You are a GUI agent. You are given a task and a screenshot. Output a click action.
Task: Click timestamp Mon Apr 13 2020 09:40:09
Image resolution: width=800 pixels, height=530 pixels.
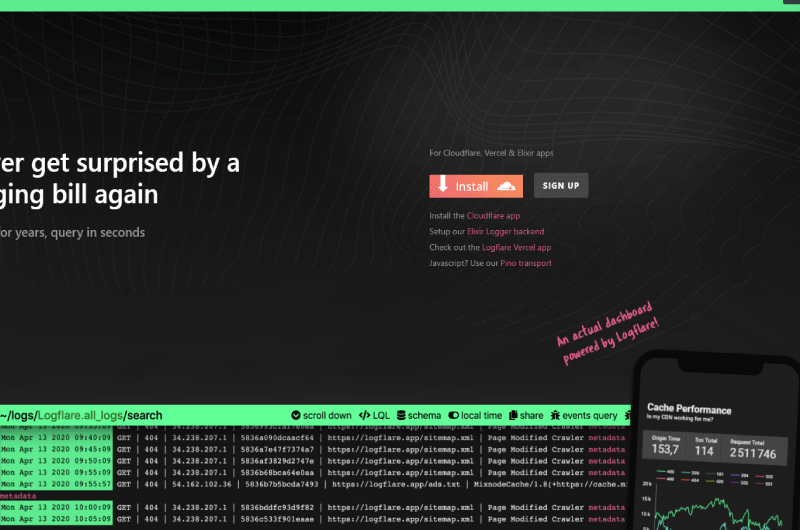(56, 438)
